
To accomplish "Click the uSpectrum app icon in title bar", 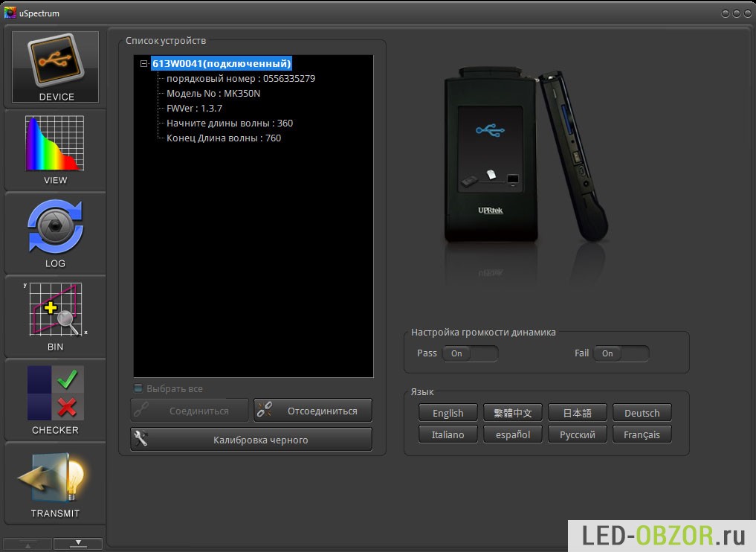I will point(9,13).
